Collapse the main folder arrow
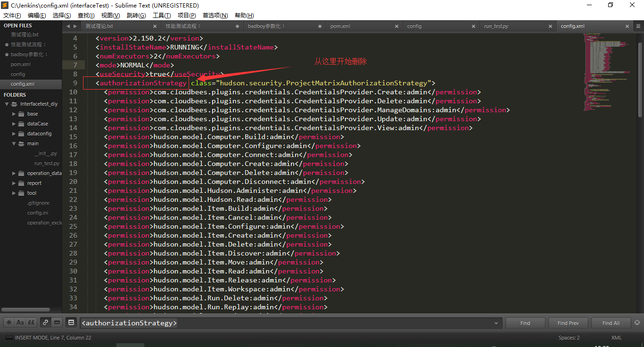The width and height of the screenshot is (644, 347). 14,143
